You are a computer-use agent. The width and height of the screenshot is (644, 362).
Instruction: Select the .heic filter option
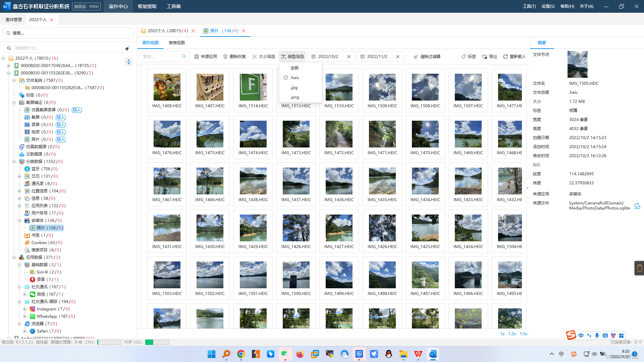(x=295, y=77)
